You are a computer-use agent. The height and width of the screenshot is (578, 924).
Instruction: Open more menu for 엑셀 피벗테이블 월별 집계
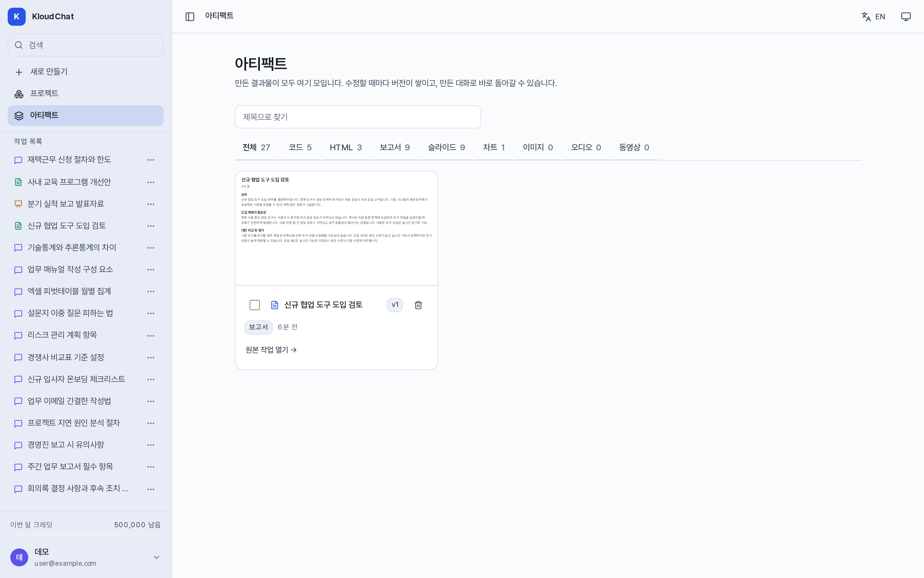(x=151, y=291)
